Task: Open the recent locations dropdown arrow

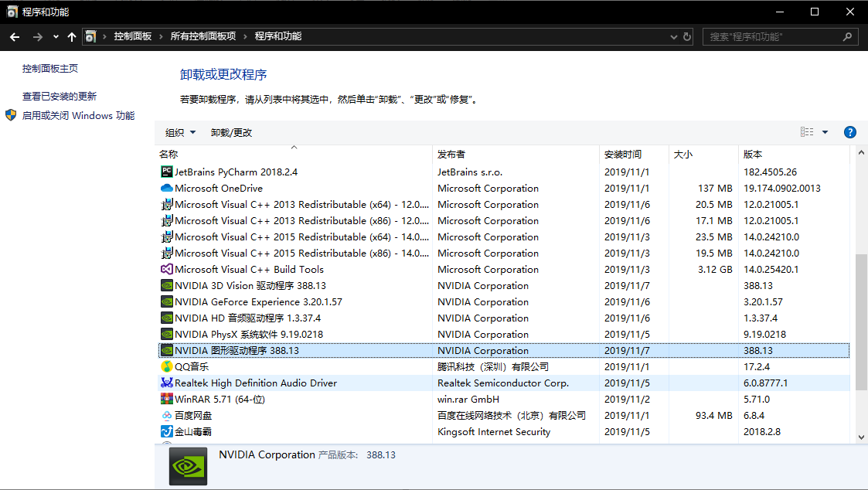Action: (x=56, y=36)
